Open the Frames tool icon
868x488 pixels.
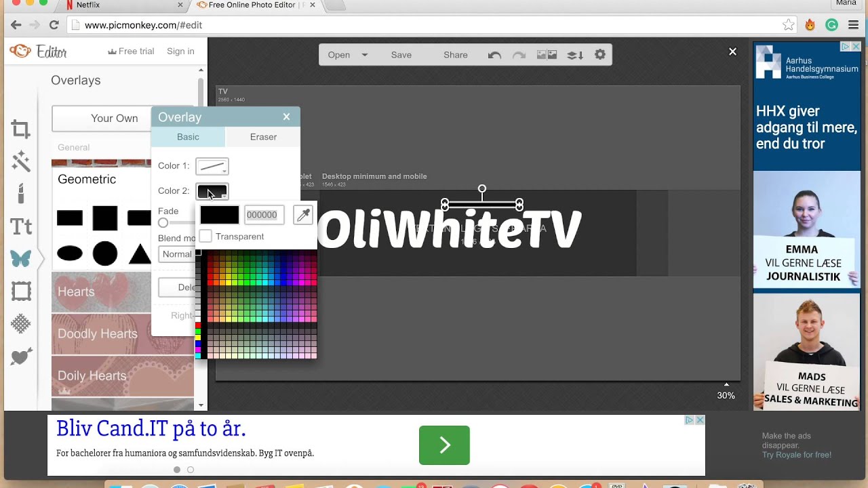pos(21,291)
